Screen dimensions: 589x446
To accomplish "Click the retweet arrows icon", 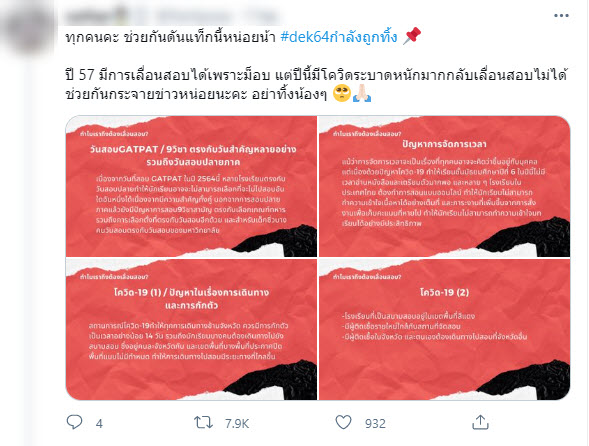I will 204,423.
